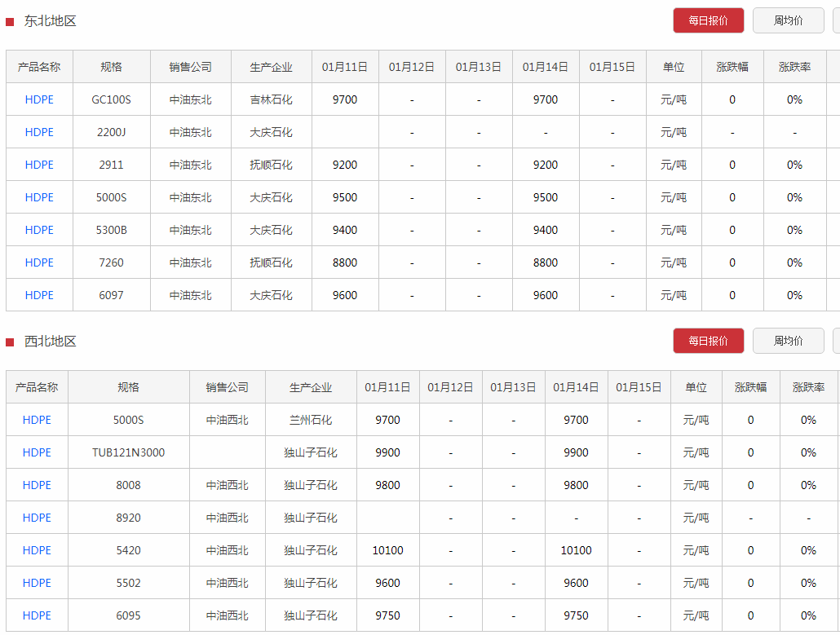Click 01月14日 price 9800 for 8008
Screen dimensions: 840x635
pyautogui.click(x=576, y=485)
